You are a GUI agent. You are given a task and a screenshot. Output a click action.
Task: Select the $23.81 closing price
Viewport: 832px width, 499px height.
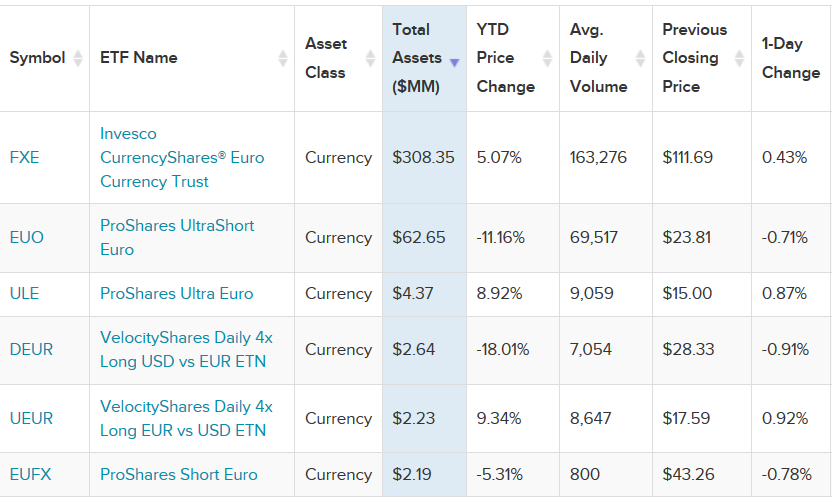[687, 237]
